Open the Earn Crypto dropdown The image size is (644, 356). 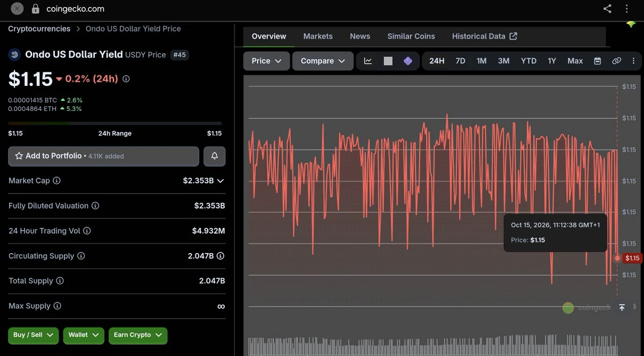[138, 335]
